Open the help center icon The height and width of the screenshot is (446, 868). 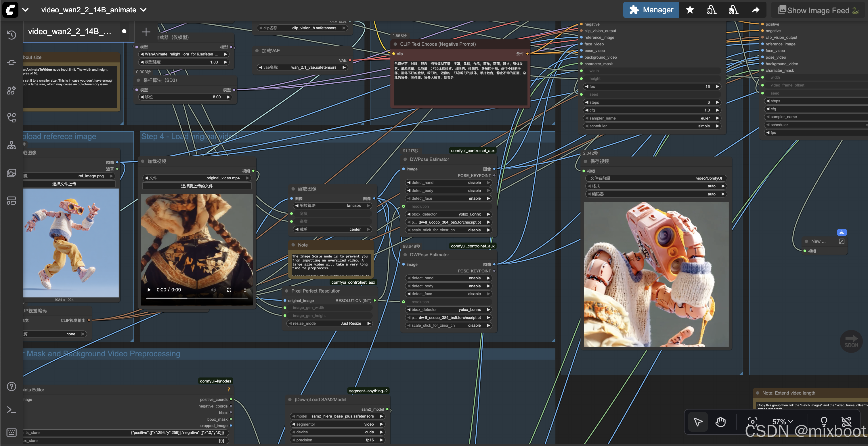pos(11,387)
